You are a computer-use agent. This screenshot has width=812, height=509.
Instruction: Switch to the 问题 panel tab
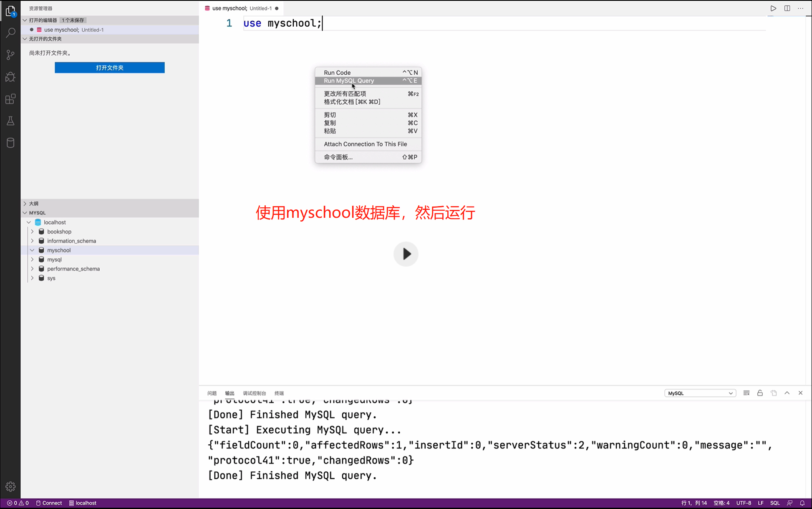click(x=212, y=393)
